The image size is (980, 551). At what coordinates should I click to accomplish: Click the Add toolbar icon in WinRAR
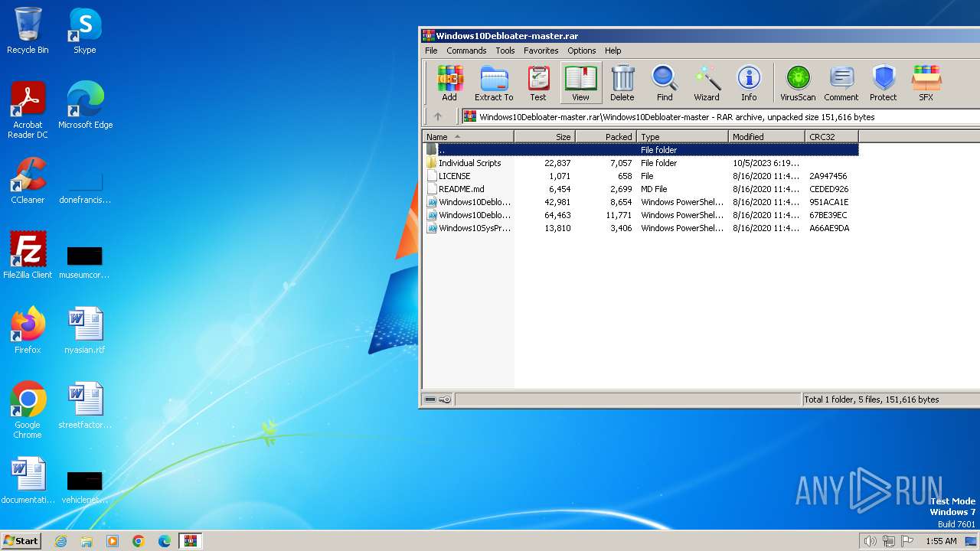[x=449, y=83]
